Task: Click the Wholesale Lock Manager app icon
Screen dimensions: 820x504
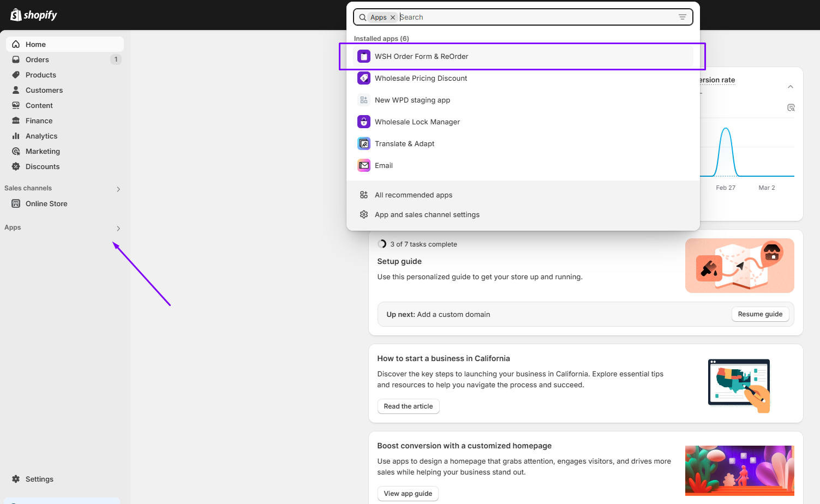Action: [x=364, y=122]
